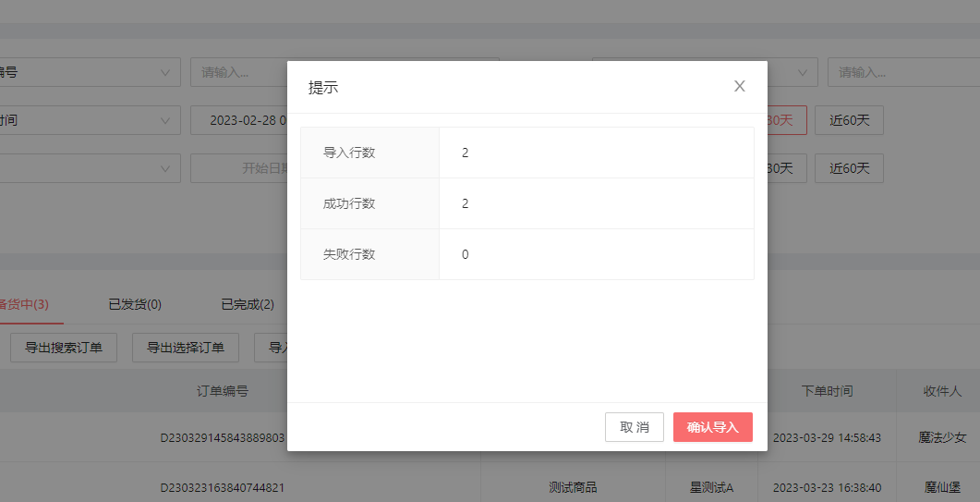Viewport: 980px width, 502px height.
Task: Select 近60天 in the 开始日期 row
Action: 848,168
